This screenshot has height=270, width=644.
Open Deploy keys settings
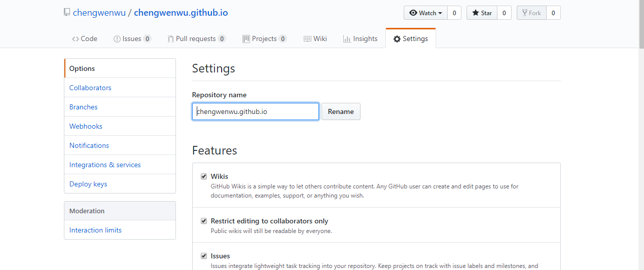point(120,184)
